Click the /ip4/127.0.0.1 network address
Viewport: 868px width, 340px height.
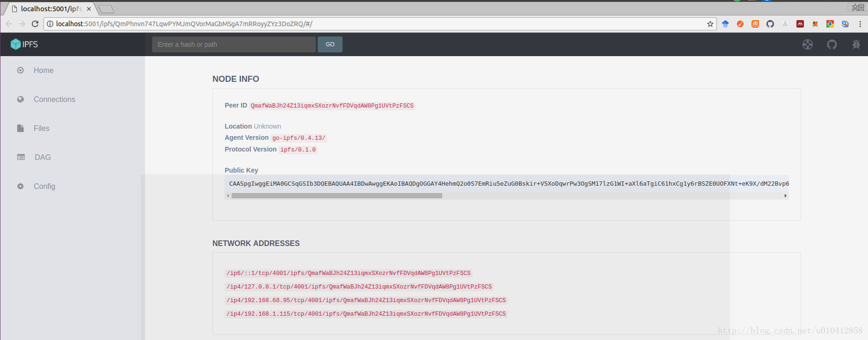pyautogui.click(x=359, y=287)
